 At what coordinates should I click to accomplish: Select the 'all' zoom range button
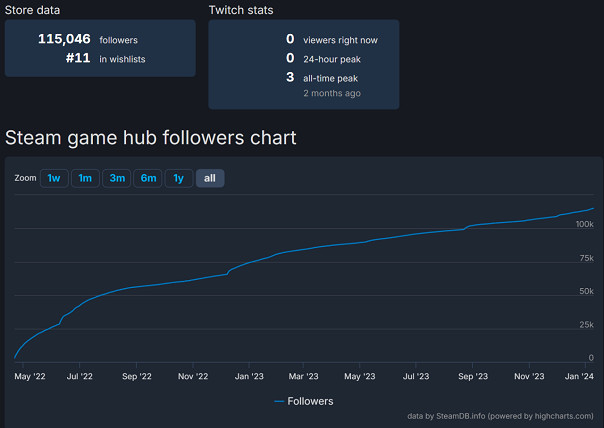click(210, 178)
